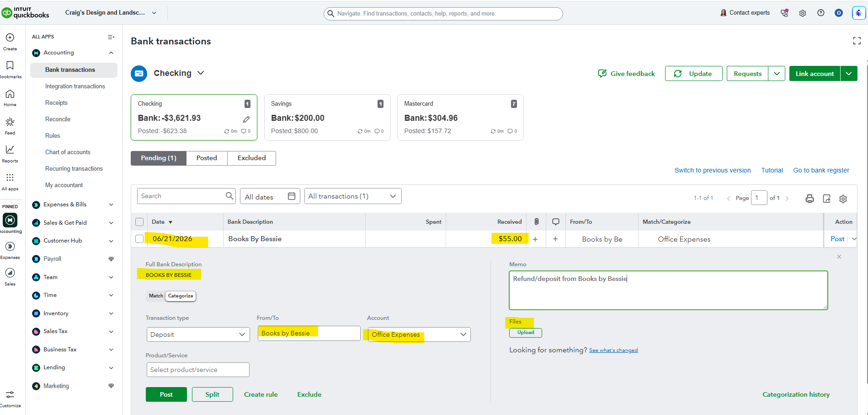
Task: Open the Requests dropdown arrow
Action: (x=777, y=74)
